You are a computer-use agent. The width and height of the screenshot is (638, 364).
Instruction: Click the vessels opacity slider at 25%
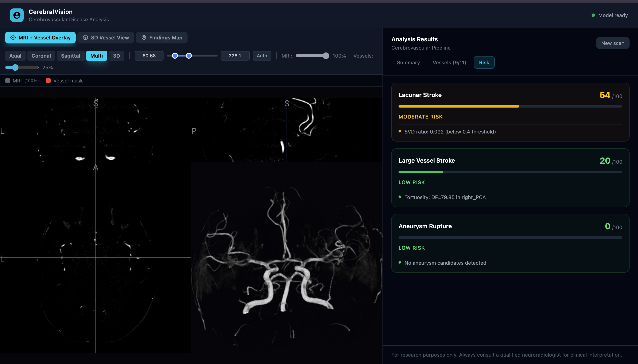15,67
